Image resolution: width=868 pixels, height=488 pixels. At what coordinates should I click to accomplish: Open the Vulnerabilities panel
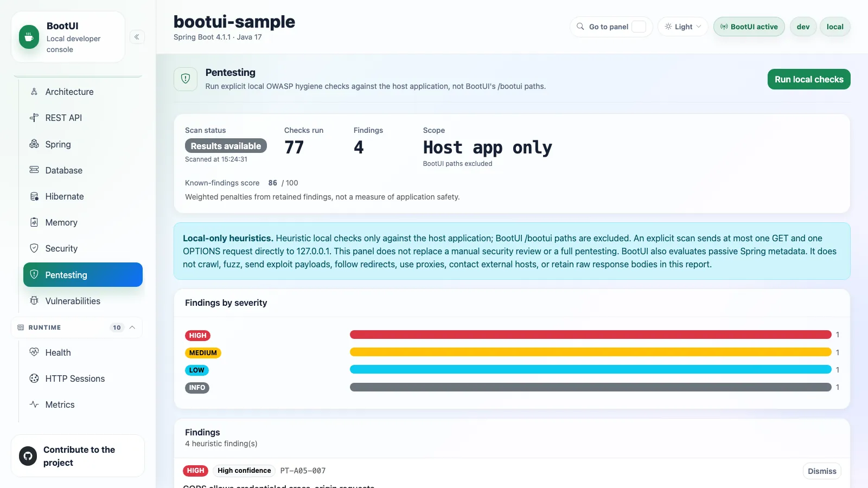click(x=83, y=301)
